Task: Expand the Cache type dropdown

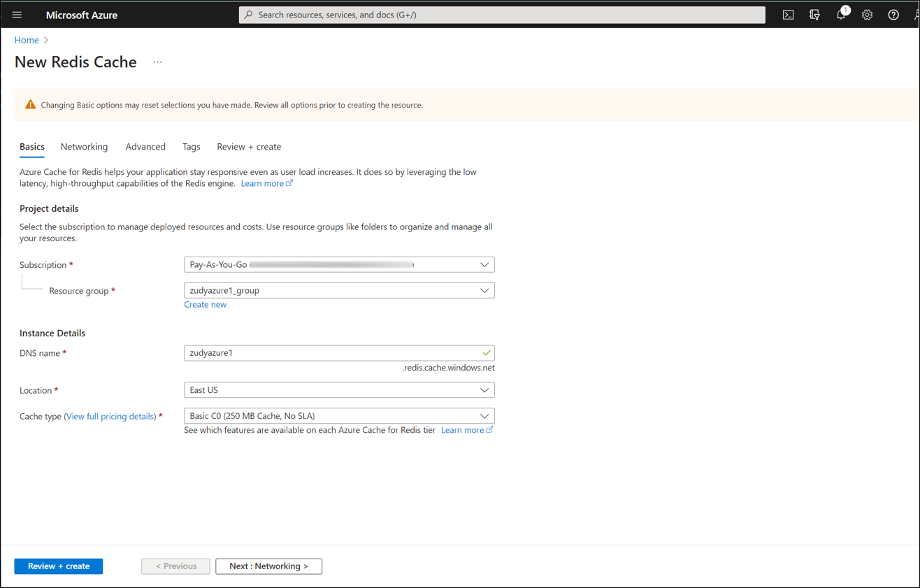Action: [339, 416]
